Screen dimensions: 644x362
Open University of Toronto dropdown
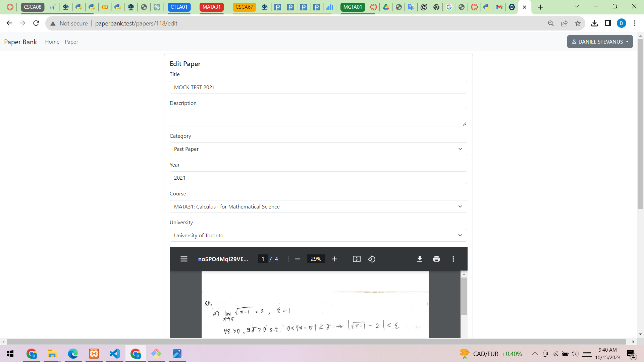tap(318, 235)
